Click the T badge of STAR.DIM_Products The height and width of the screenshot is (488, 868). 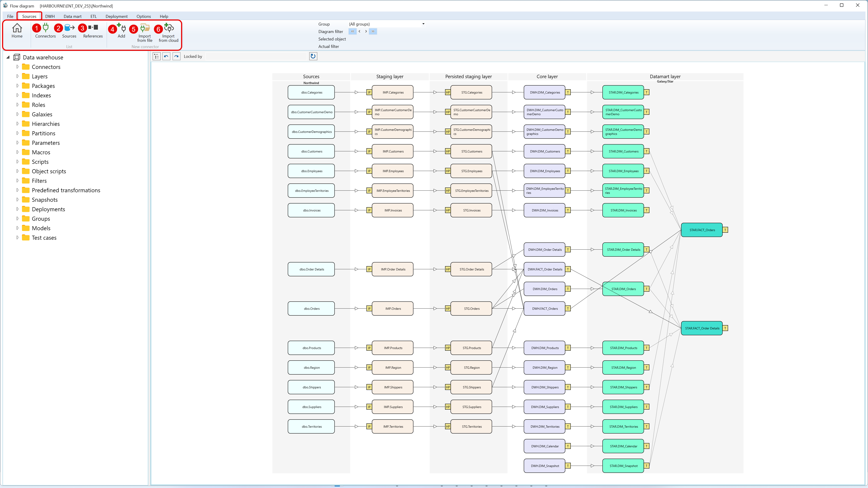point(647,348)
